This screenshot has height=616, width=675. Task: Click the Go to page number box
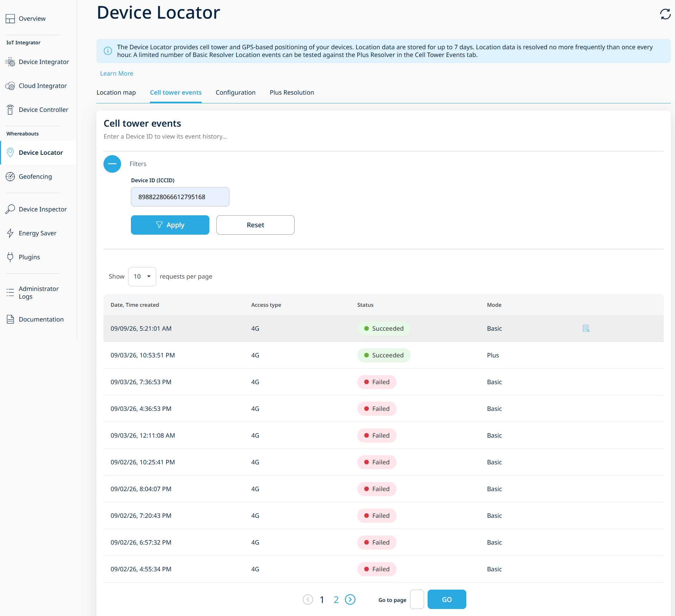(417, 599)
